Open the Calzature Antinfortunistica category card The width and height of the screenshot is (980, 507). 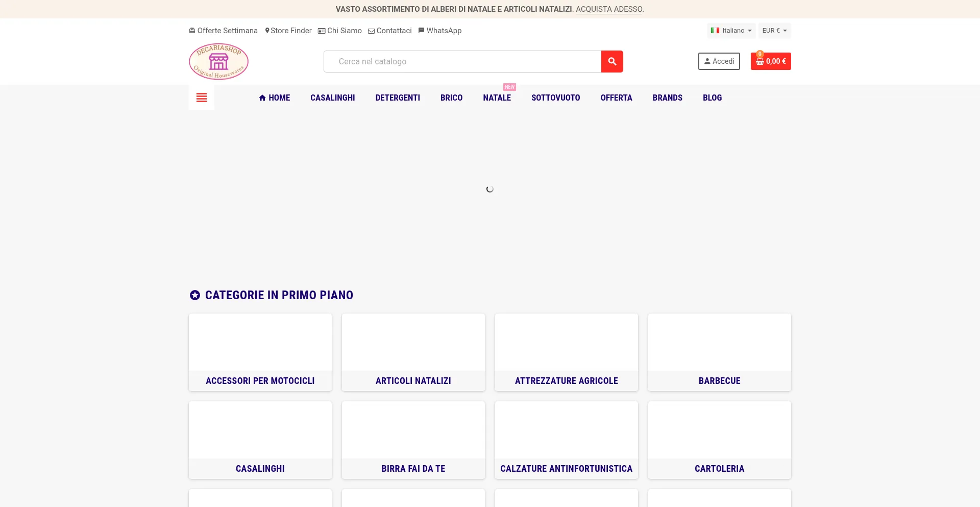pyautogui.click(x=567, y=440)
